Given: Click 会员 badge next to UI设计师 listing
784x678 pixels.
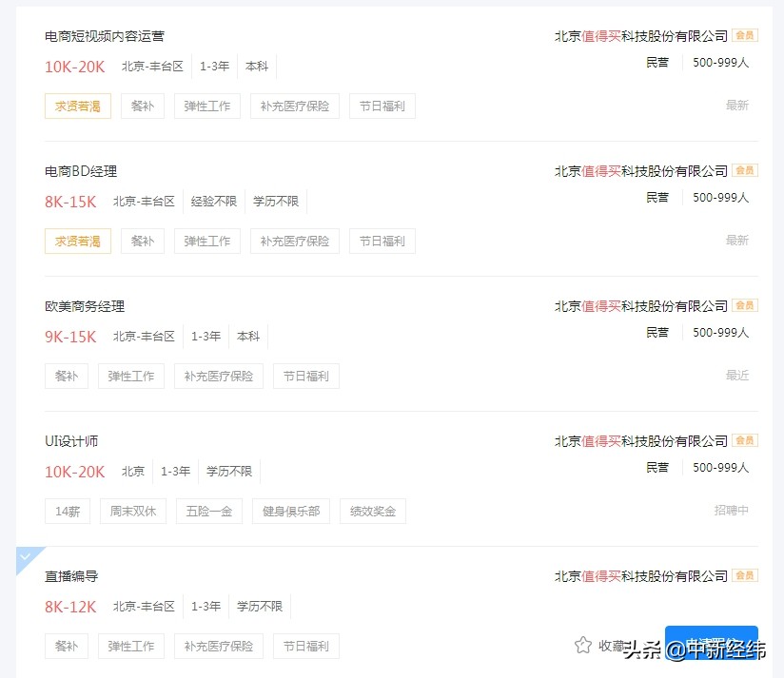Looking at the screenshot, I should 744,440.
